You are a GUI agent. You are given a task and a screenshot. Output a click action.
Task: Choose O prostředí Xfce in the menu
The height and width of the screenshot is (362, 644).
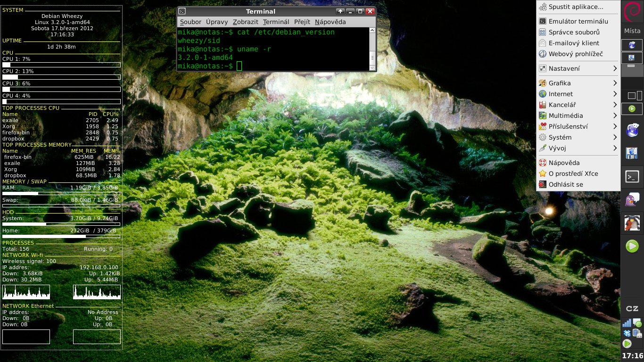578,173
